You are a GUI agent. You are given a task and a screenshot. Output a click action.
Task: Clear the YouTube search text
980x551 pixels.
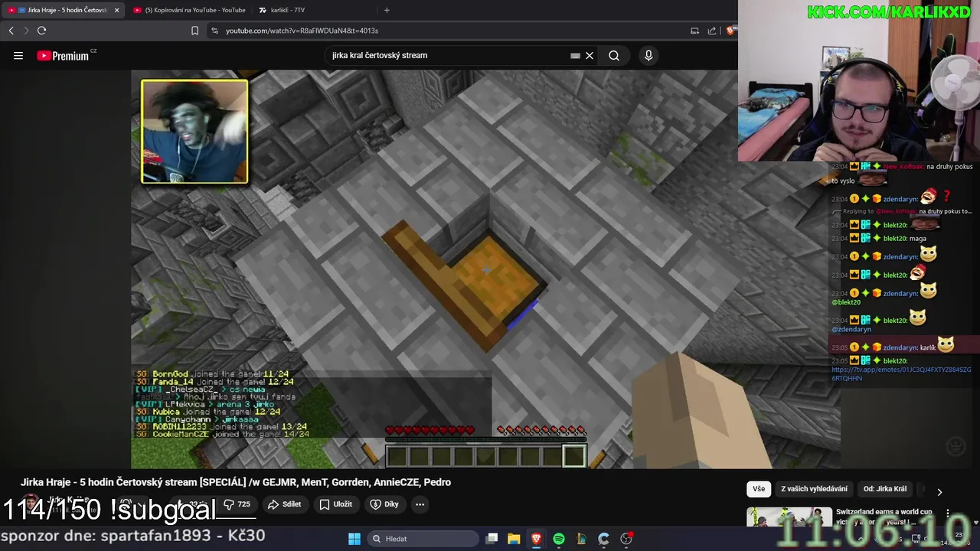pos(590,55)
